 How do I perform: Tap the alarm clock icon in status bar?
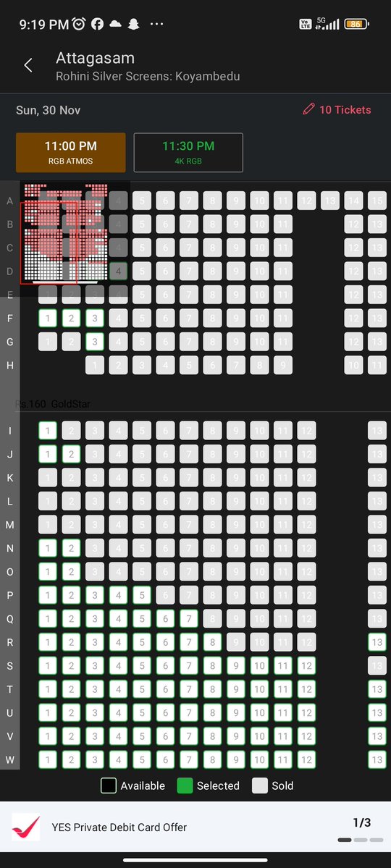click(x=79, y=24)
